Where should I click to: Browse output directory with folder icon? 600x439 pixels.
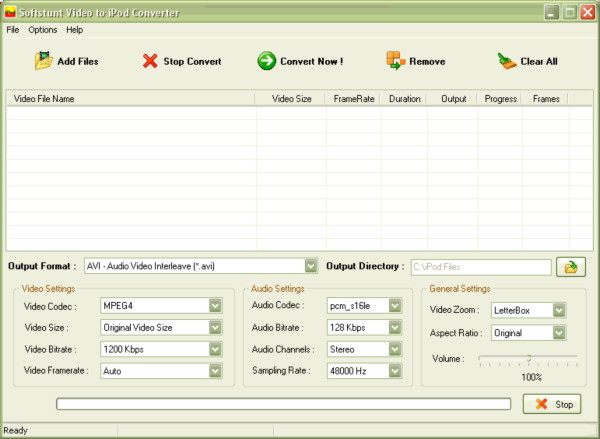[x=571, y=267]
